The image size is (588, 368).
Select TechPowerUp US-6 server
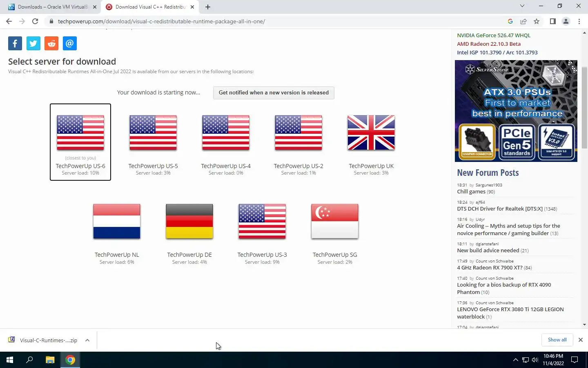click(80, 142)
